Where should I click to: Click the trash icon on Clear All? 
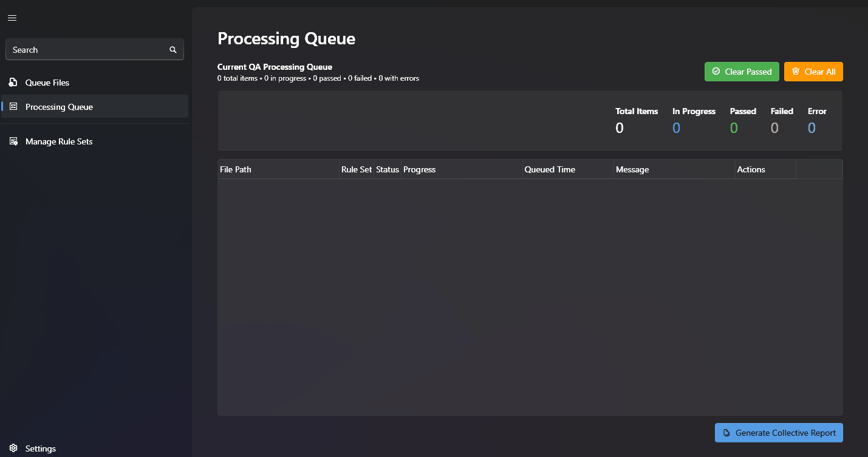point(797,71)
